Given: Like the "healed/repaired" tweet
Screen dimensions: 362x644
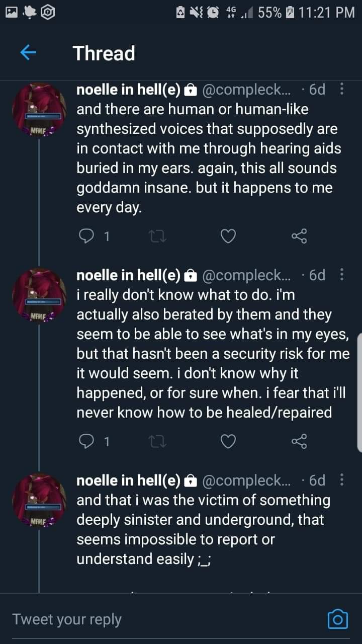Looking at the screenshot, I should click(x=228, y=441).
